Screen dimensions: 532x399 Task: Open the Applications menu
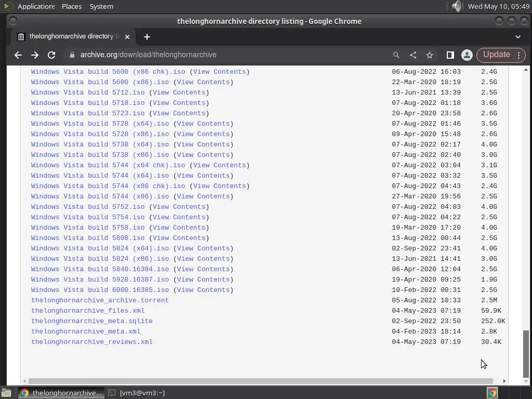[36, 6]
